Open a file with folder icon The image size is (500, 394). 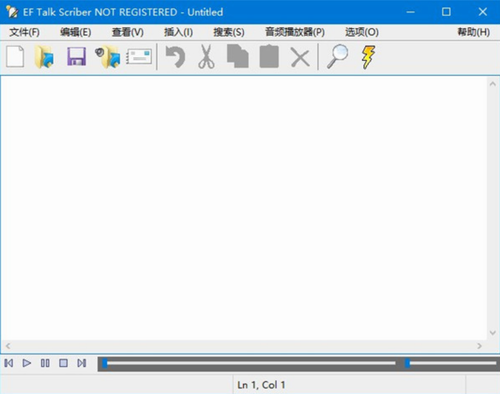tap(45, 57)
